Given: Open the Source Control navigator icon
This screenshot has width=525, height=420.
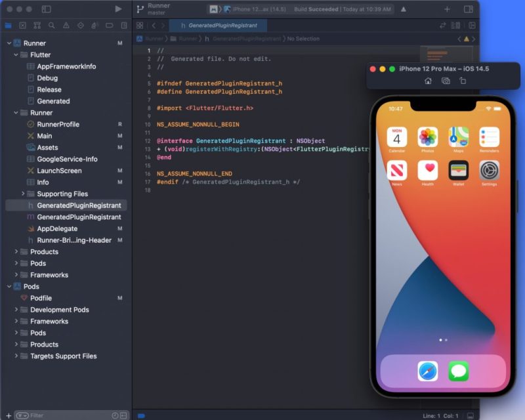Looking at the screenshot, I should click(22, 26).
